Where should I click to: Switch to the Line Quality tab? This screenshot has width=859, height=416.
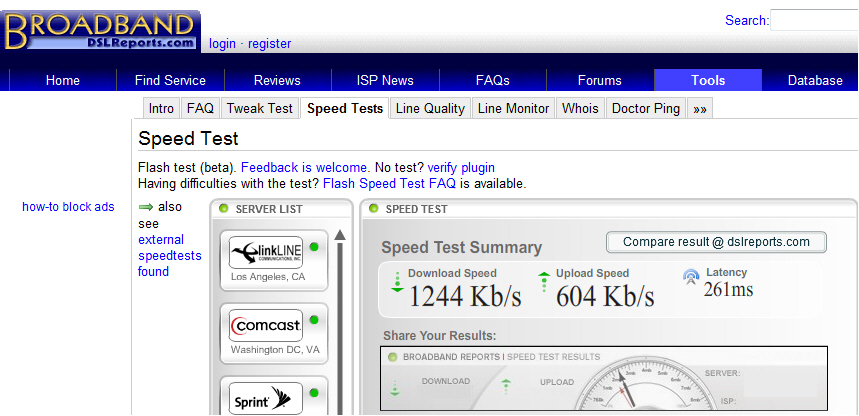pos(430,109)
